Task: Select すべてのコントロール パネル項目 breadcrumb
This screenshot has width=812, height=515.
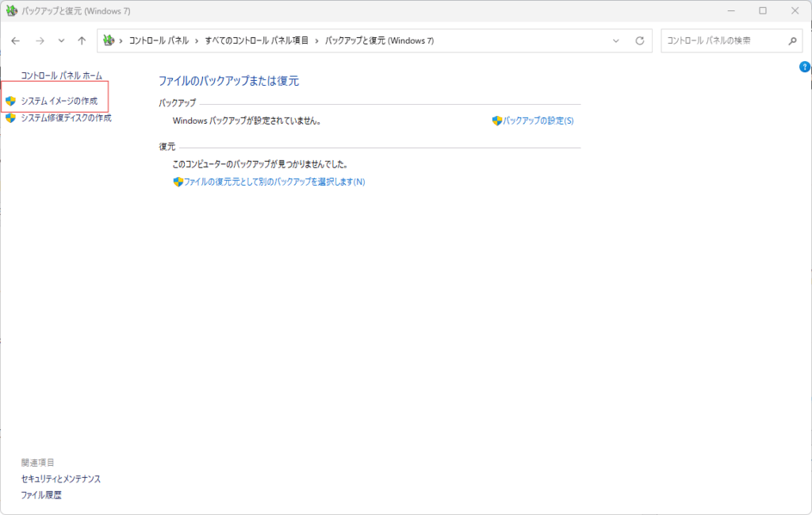Action: (257, 41)
